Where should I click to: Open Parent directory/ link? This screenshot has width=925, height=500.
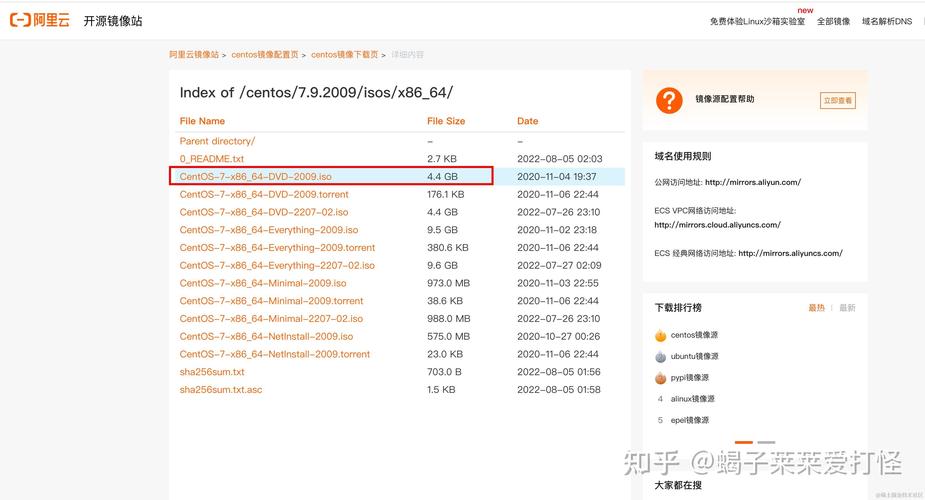click(x=217, y=141)
